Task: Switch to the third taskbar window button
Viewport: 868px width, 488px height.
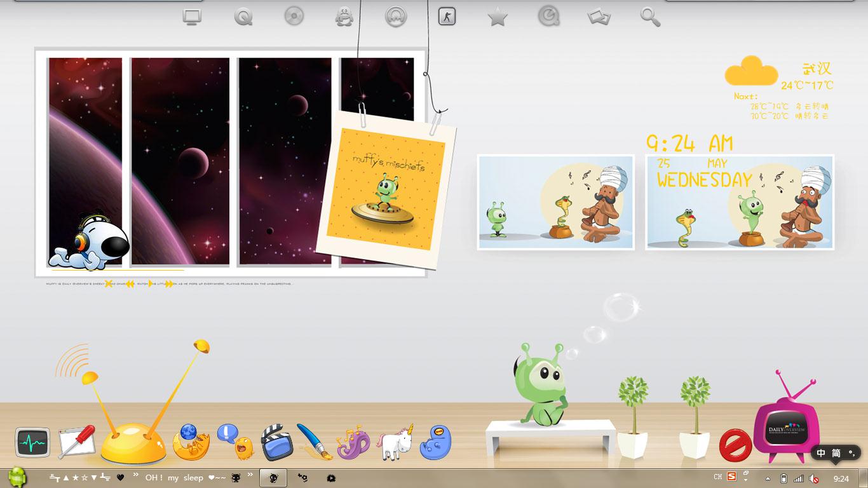Action: point(331,478)
